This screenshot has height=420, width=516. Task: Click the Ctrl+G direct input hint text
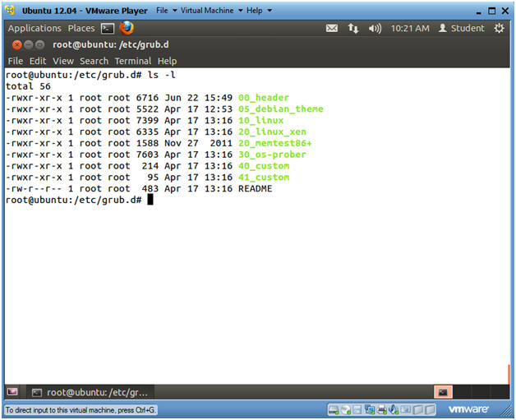tap(81, 410)
